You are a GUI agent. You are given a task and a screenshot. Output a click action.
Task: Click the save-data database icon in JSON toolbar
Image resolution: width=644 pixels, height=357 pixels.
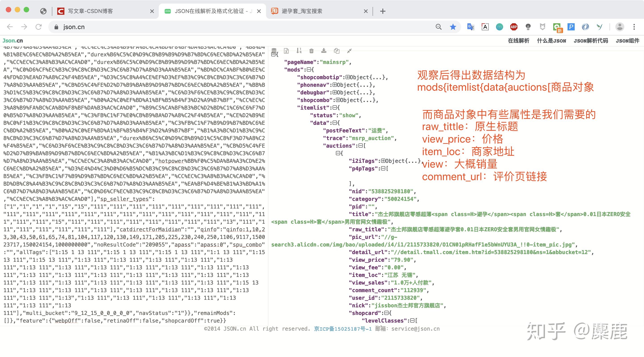point(274,51)
